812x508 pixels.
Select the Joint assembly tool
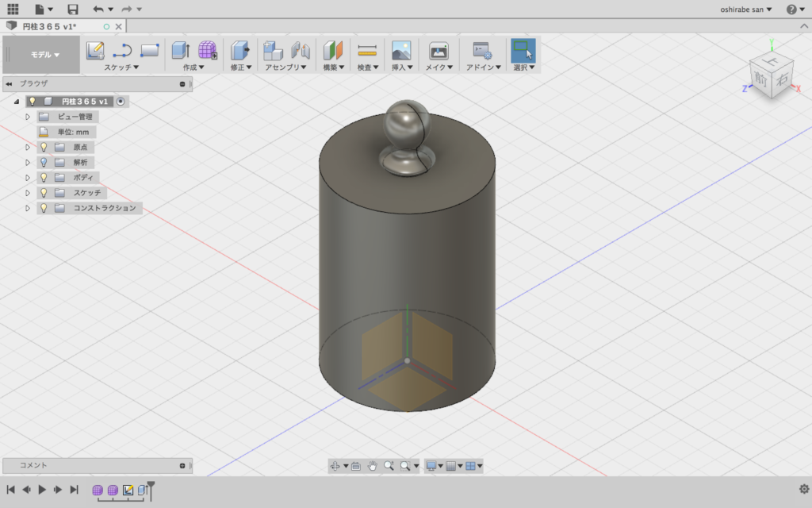300,50
